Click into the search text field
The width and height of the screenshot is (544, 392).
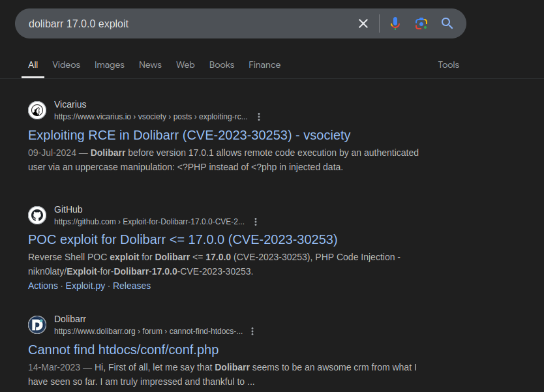click(187, 23)
